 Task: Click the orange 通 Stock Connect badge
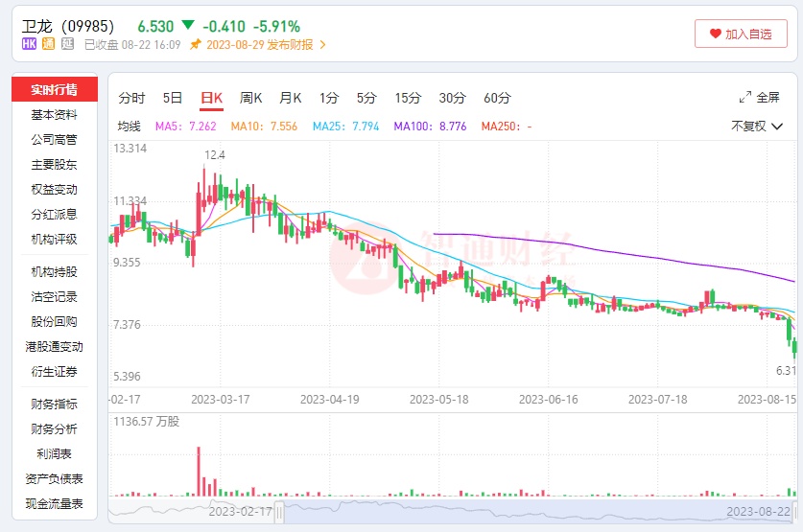pyautogui.click(x=48, y=44)
